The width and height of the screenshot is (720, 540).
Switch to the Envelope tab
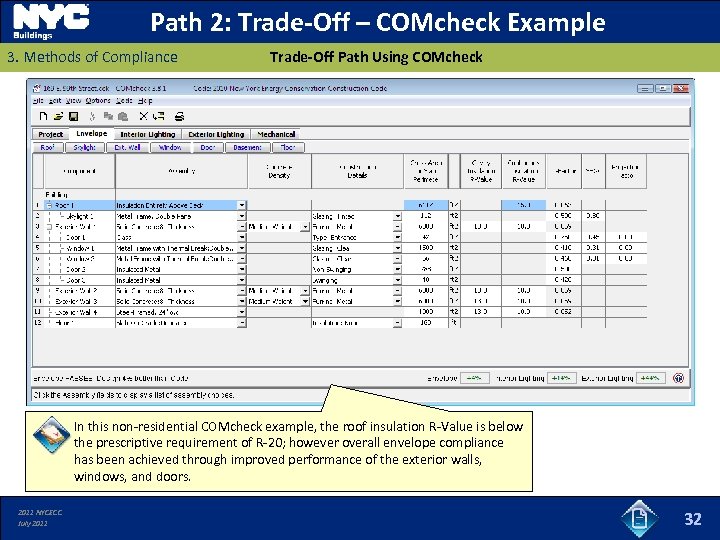click(91, 134)
